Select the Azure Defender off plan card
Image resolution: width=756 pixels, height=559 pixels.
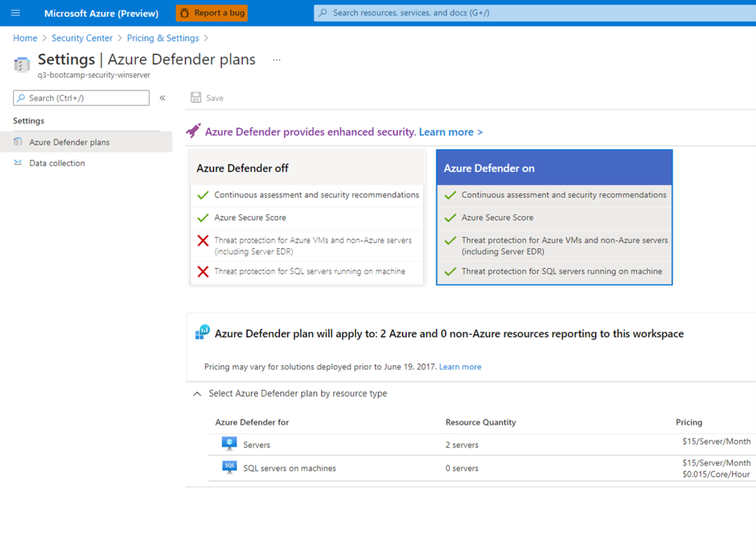click(x=307, y=218)
